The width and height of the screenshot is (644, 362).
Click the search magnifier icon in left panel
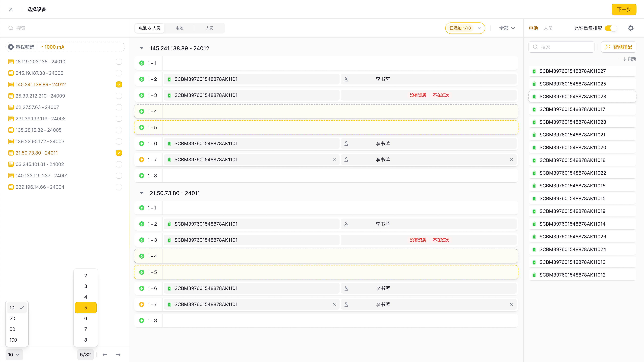coord(11,28)
